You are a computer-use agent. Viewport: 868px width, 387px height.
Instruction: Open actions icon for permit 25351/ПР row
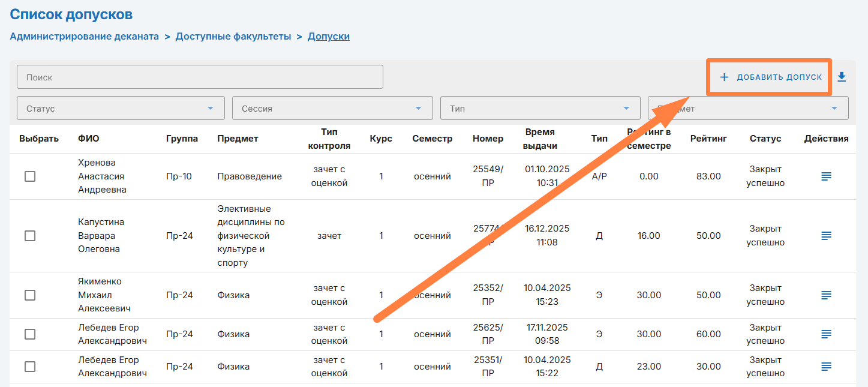point(826,367)
